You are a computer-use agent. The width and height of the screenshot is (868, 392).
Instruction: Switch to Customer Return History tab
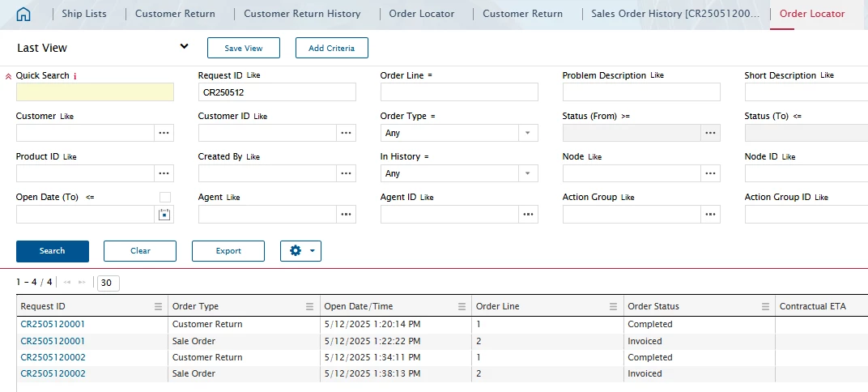click(302, 14)
